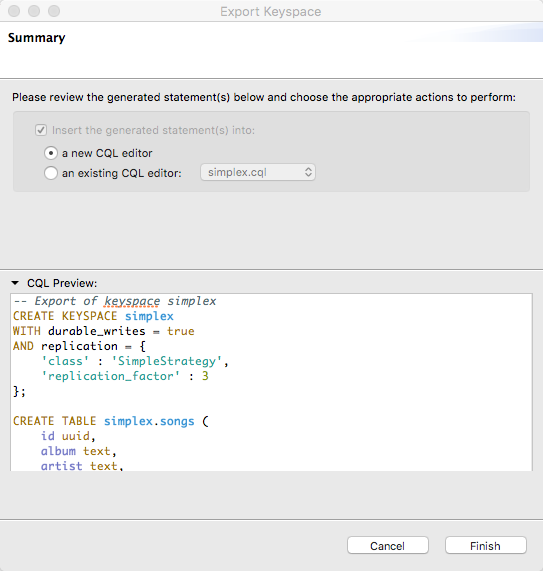The height and width of the screenshot is (571, 543).
Task: Collapse the CQL Preview disclosure triangle
Action: pyautogui.click(x=15, y=283)
